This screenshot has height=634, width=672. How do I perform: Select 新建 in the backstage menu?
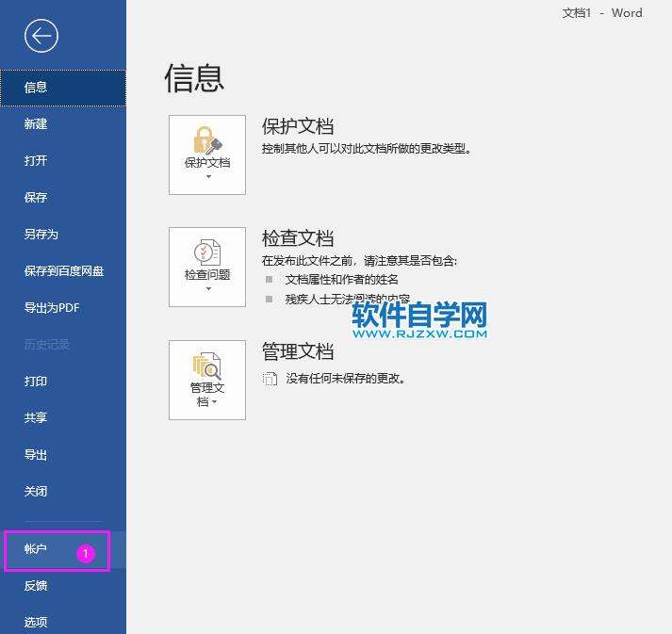pyautogui.click(x=62, y=124)
